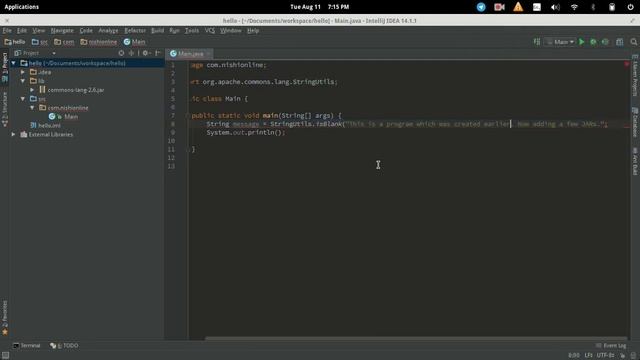The image size is (640, 360).
Task: Toggle the Maven Projects side tab
Action: coord(635,75)
